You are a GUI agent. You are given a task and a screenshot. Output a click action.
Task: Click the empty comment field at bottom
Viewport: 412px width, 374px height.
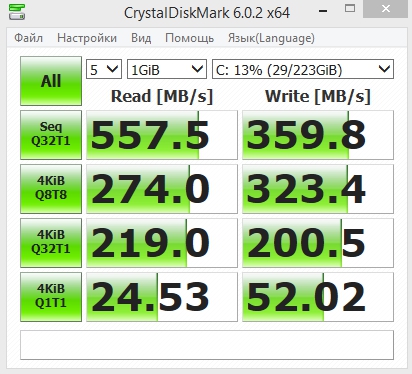point(207,345)
